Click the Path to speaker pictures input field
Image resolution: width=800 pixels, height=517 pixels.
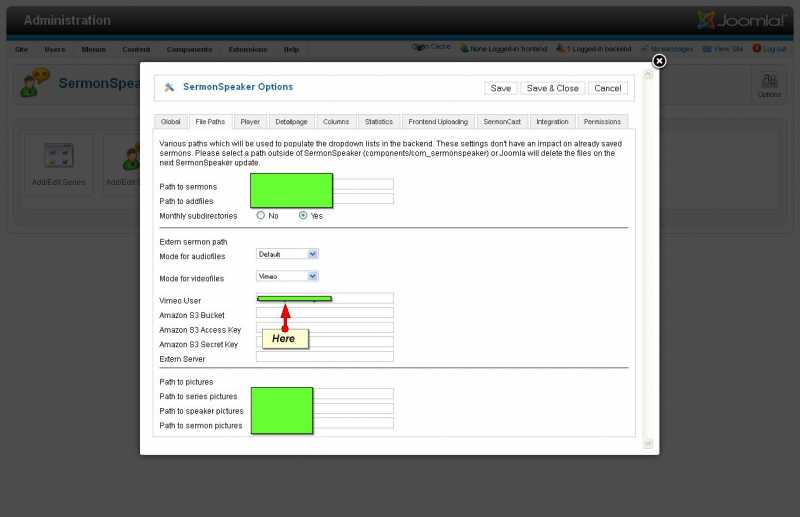pos(324,408)
